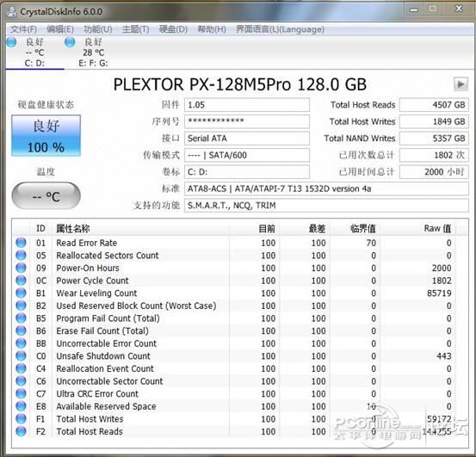The width and height of the screenshot is (476, 457).
Task: Select the Unsafe Shutdown Count attribute name
Action: click(103, 356)
